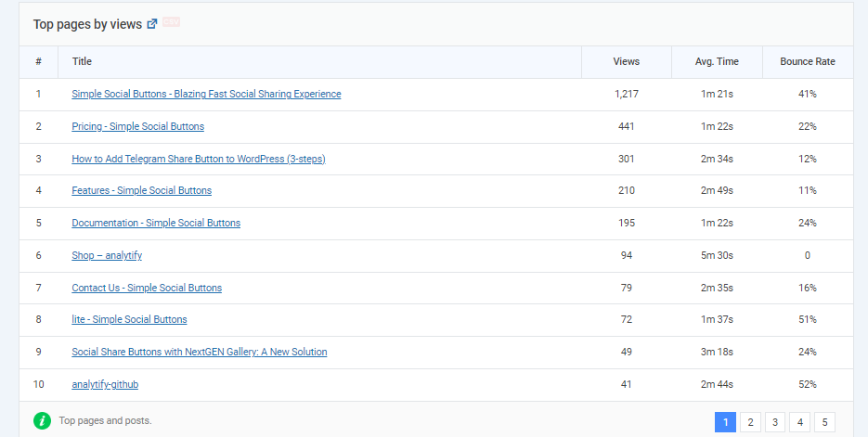The width and height of the screenshot is (868, 437).
Task: Open lite - Simple Social Buttons link
Action: tap(130, 319)
